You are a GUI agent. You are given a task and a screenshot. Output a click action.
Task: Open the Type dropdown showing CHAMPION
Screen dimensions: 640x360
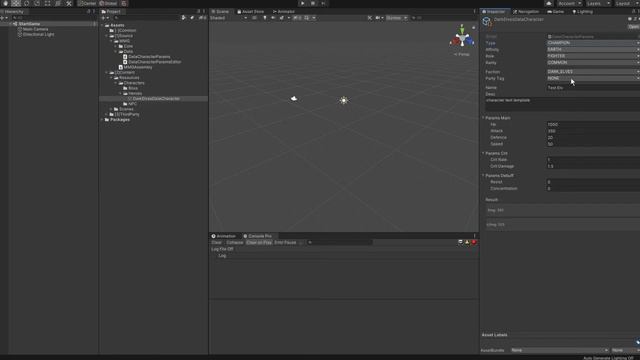(593, 43)
